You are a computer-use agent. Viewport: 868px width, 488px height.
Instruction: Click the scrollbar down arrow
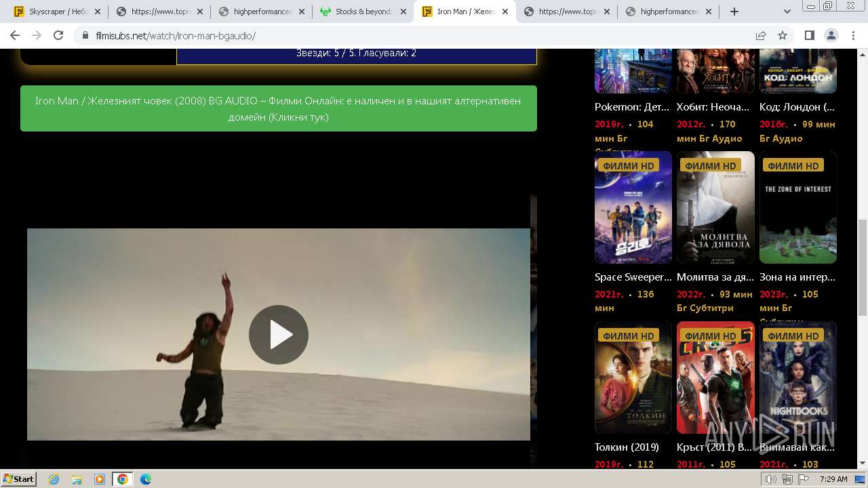pyautogui.click(x=862, y=464)
